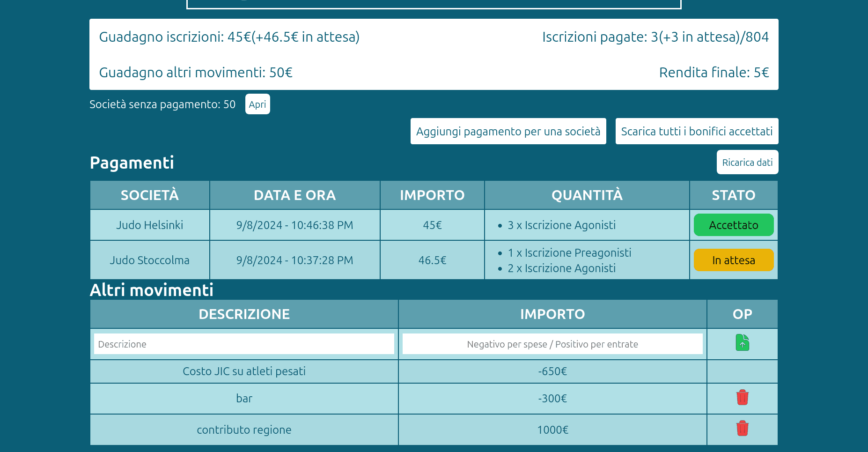The image size is (868, 452).
Task: Click the QUANTITÀ column header
Action: point(587,195)
